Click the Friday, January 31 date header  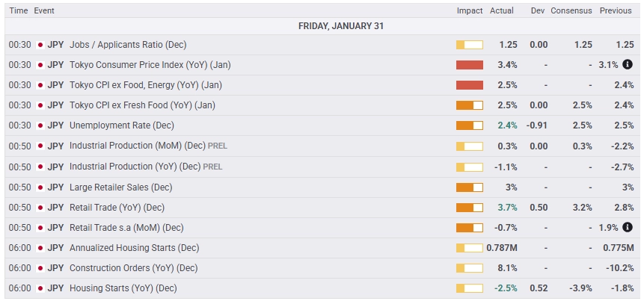pyautogui.click(x=341, y=26)
